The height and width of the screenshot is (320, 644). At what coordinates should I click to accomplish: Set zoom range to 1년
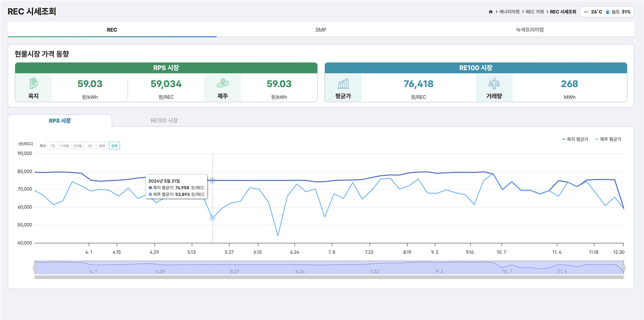[x=90, y=145]
